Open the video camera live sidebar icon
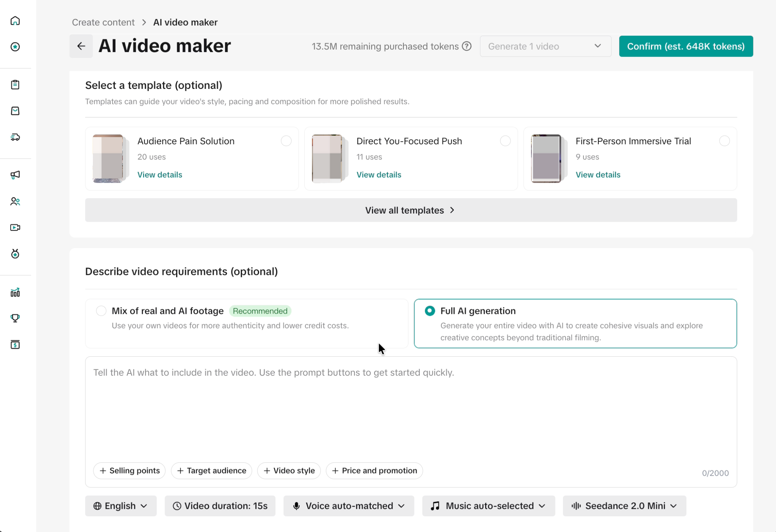The image size is (776, 532). click(15, 227)
